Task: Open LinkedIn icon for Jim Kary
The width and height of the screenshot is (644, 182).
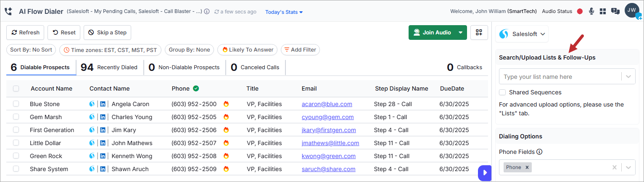Action: click(103, 130)
